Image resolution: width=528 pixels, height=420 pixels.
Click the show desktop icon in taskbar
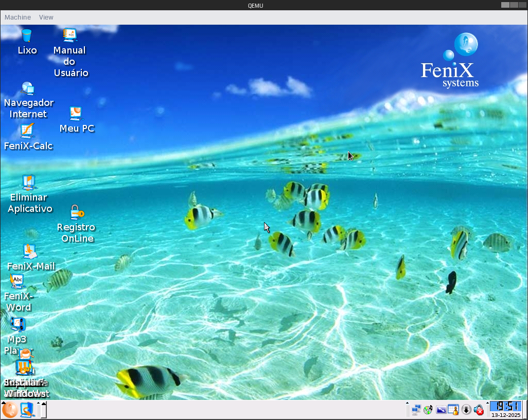[x=27, y=410]
